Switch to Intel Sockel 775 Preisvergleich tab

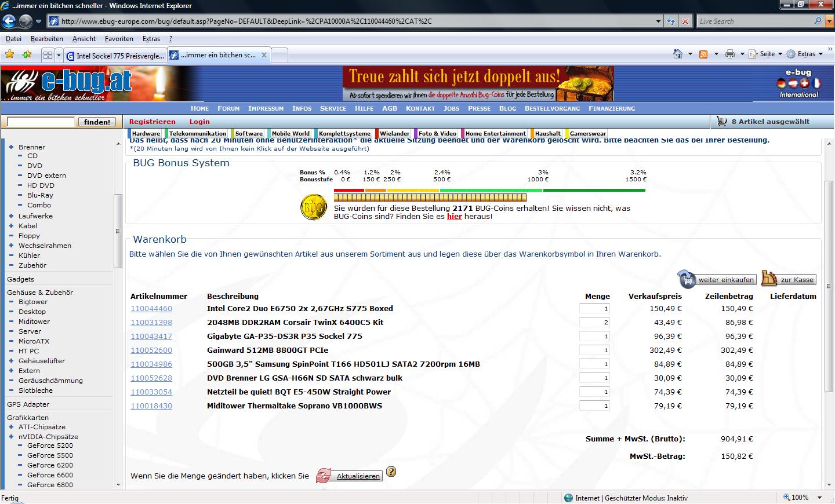point(115,56)
